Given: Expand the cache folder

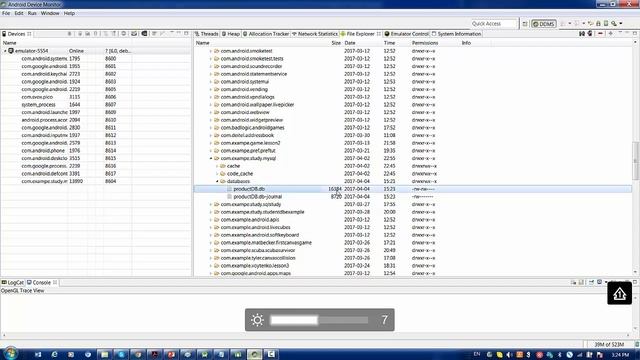Looking at the screenshot, I should pos(217,166).
